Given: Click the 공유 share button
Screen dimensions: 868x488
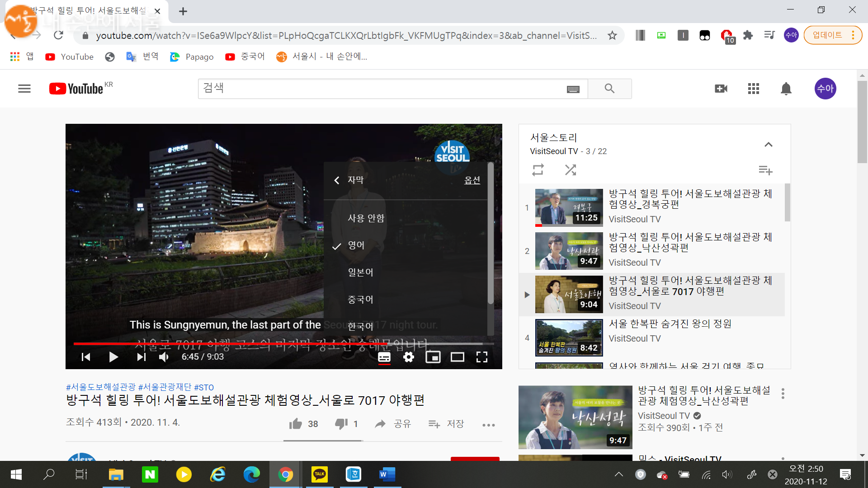Looking at the screenshot, I should [393, 424].
